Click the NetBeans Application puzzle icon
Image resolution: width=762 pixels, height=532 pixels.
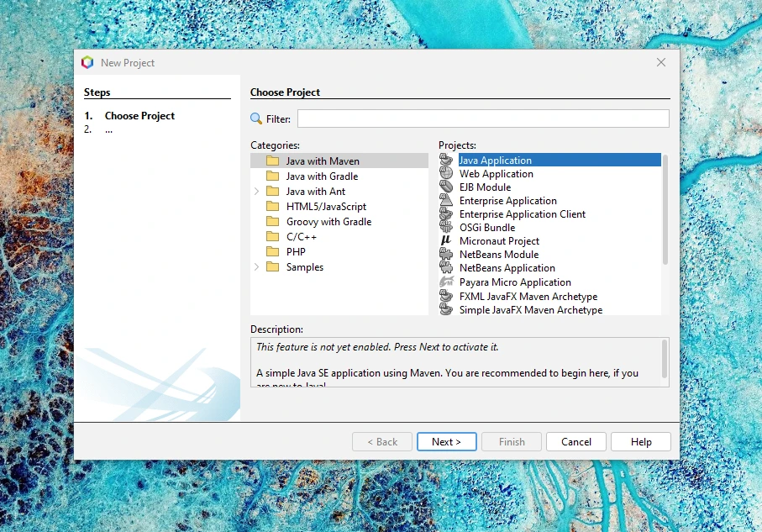point(446,267)
